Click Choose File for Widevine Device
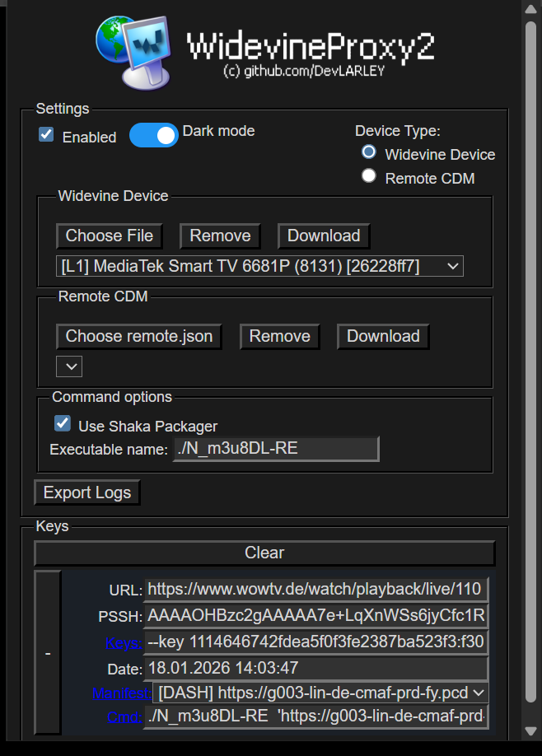 tap(110, 236)
